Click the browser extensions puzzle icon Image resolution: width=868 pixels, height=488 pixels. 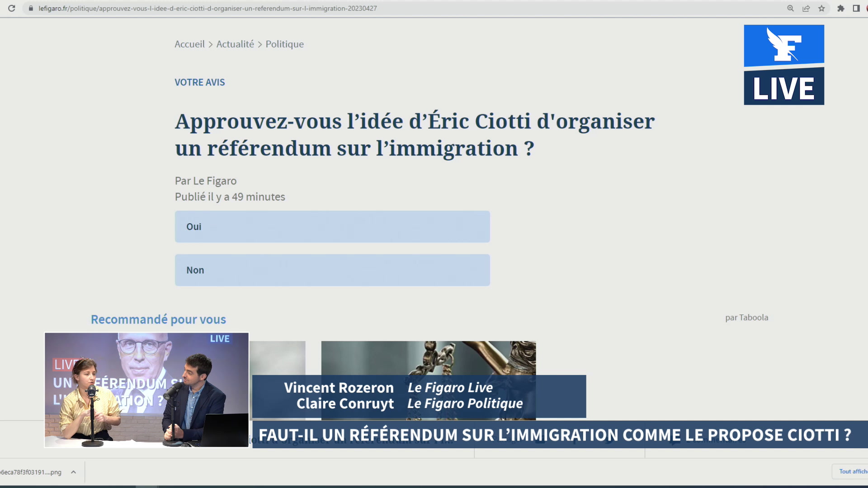(840, 8)
